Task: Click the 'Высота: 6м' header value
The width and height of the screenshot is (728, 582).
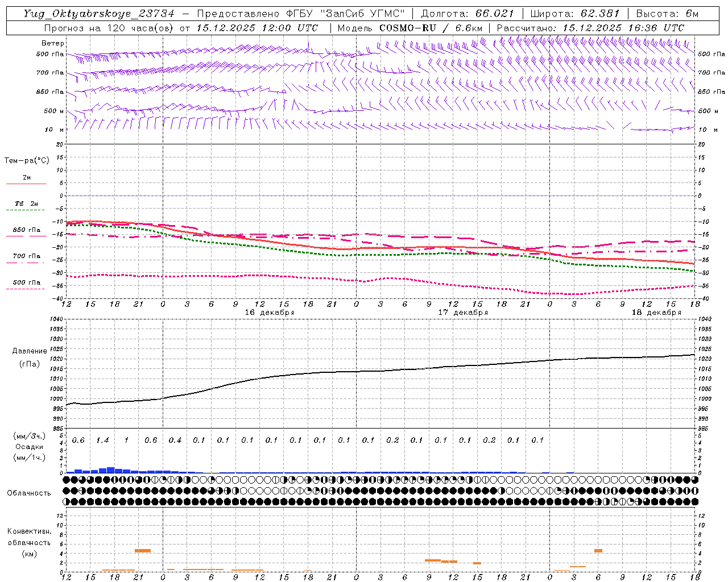Action: point(667,14)
